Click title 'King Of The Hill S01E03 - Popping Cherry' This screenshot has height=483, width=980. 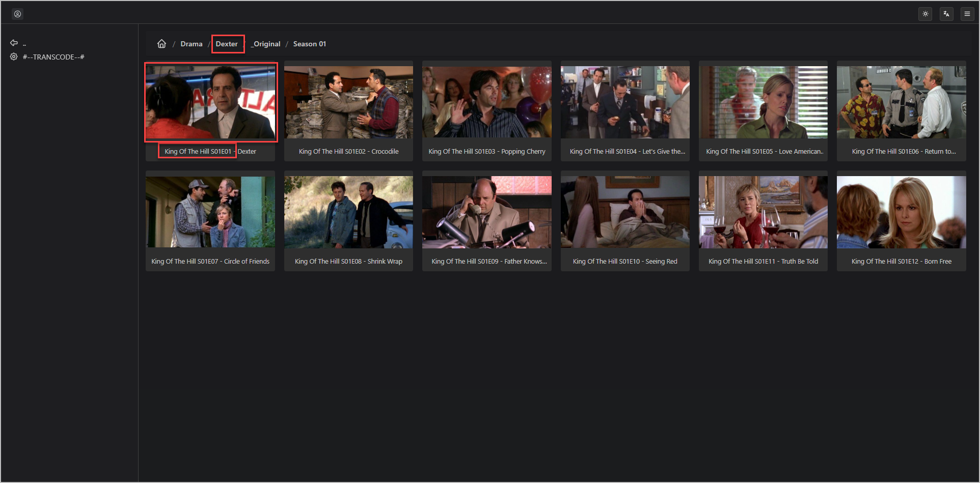[487, 152]
